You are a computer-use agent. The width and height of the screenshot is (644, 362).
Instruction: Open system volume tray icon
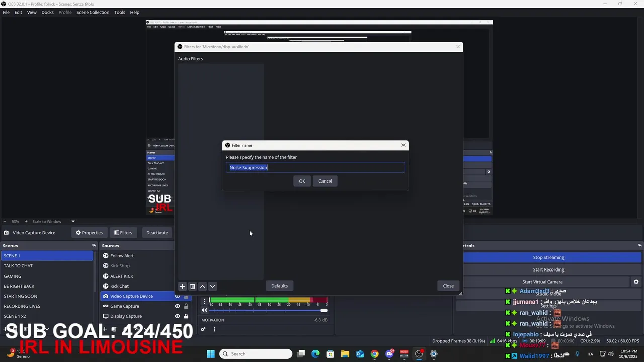pyautogui.click(x=611, y=354)
